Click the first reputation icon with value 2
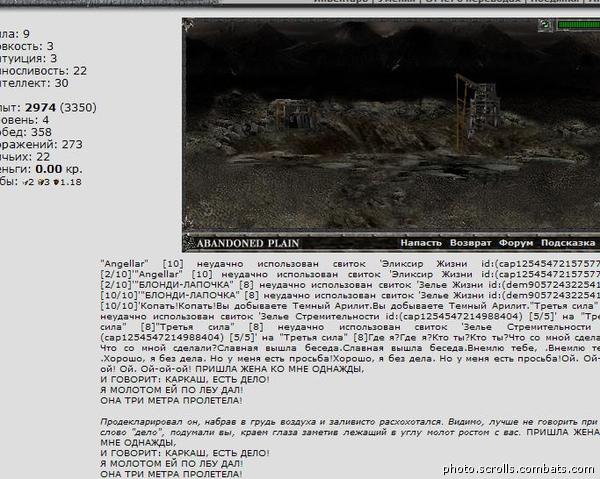 (25, 182)
